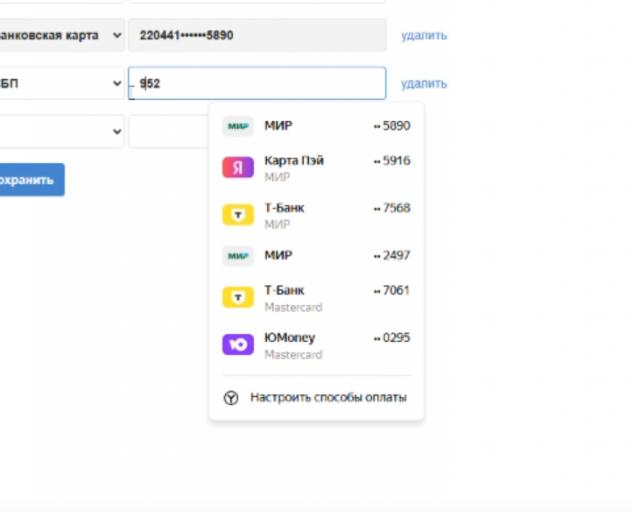The height and width of the screenshot is (512, 633).
Task: Click the T-Bank icon for card 7568
Action: click(238, 215)
